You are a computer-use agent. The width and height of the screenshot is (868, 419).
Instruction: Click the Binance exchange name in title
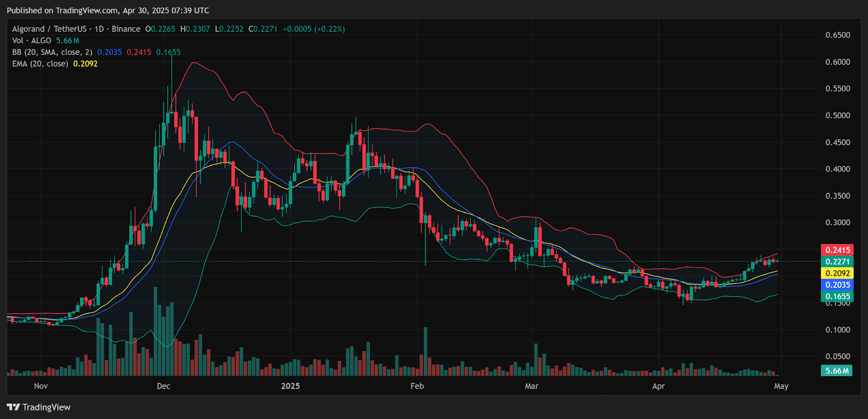point(126,29)
